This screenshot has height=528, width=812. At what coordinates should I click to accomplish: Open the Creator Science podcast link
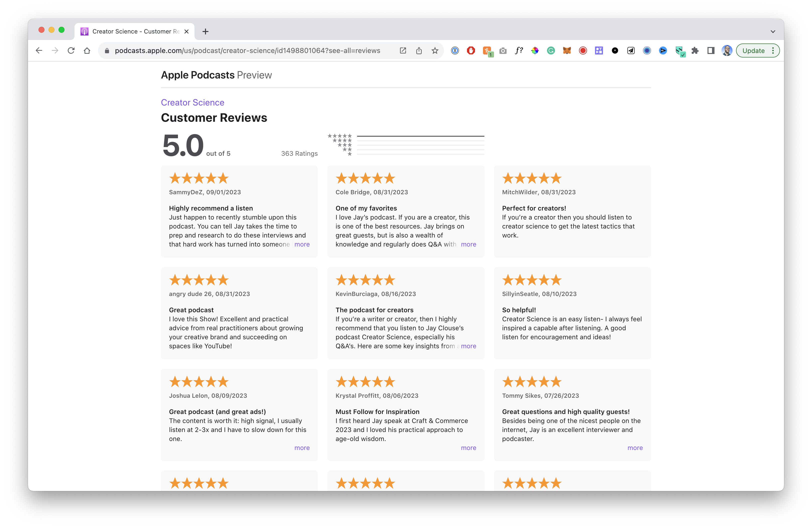(193, 102)
